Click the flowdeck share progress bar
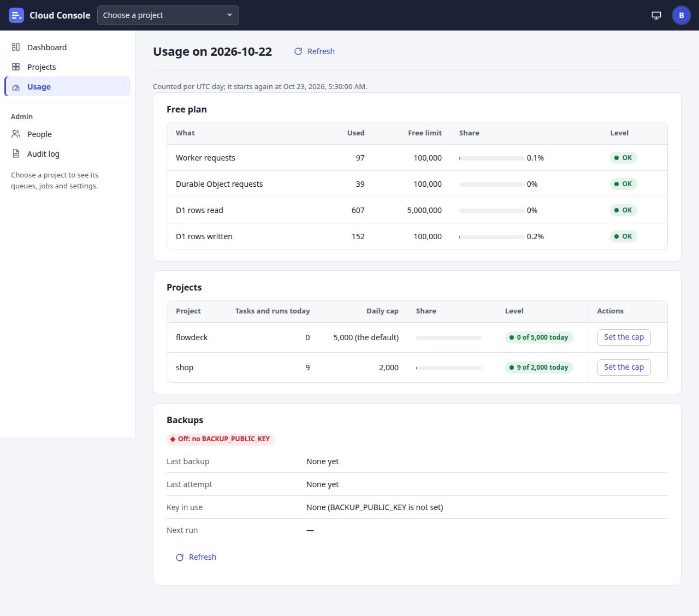This screenshot has width=699, height=616. (x=449, y=338)
